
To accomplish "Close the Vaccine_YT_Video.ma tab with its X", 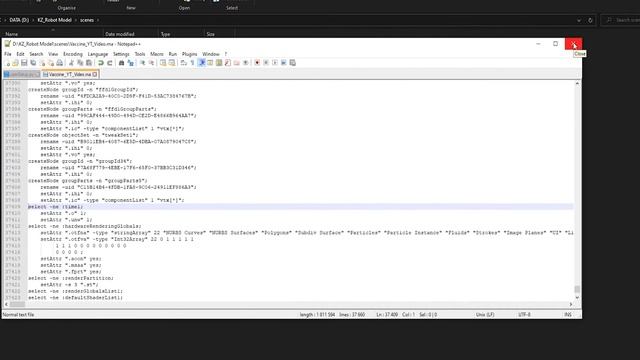I will [x=95, y=75].
